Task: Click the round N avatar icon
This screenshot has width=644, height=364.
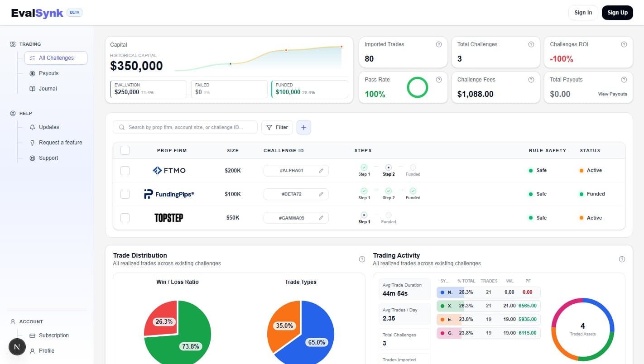Action: [17, 347]
